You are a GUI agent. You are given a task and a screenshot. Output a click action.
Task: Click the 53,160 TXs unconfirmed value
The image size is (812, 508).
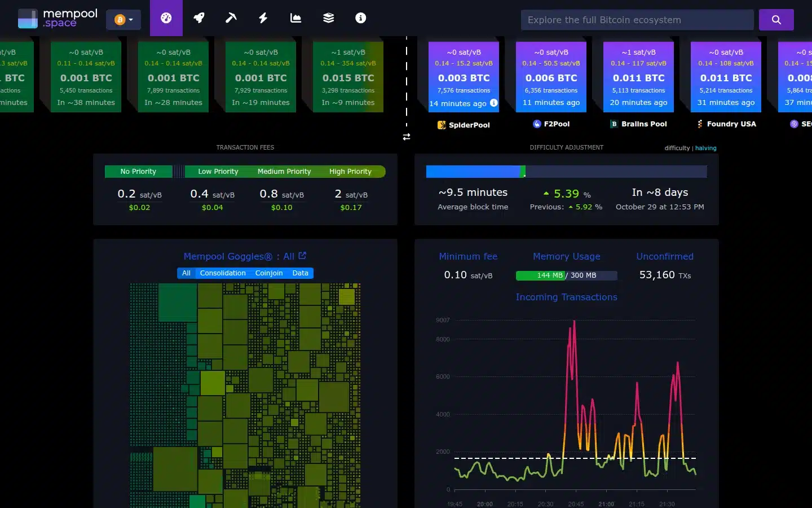tap(665, 275)
